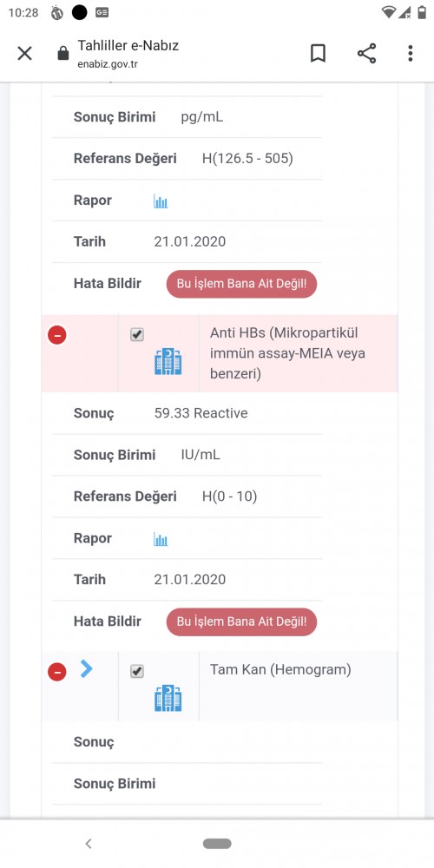
Task: Tap the hospital icon beside Tam Kan
Action: 168,698
